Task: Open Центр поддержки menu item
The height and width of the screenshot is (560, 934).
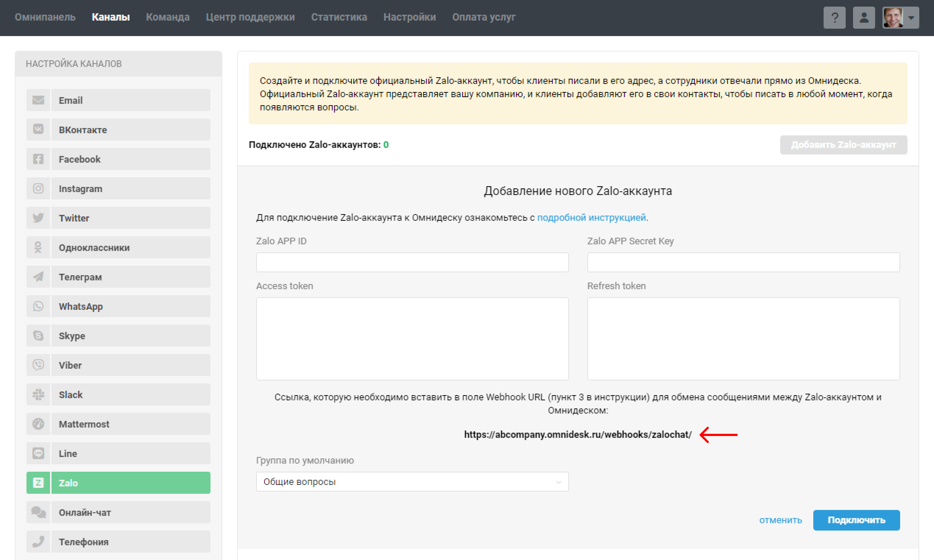Action: [x=250, y=17]
